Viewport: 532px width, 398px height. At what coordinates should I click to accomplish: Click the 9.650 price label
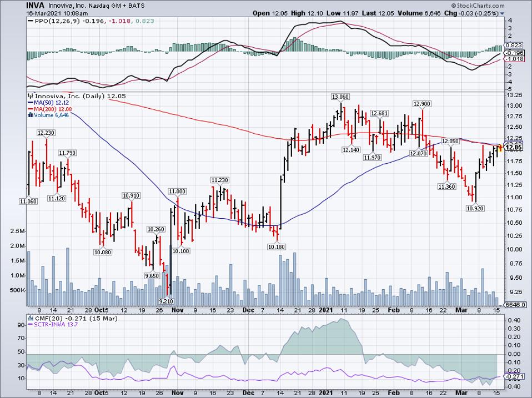click(152, 276)
